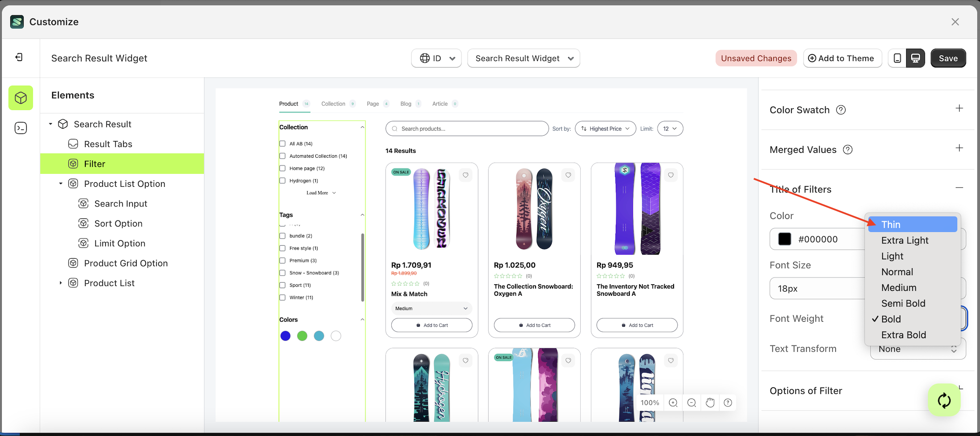The height and width of the screenshot is (436, 980).
Task: Click the green sync refresh icon bottom right
Action: coord(944,400)
